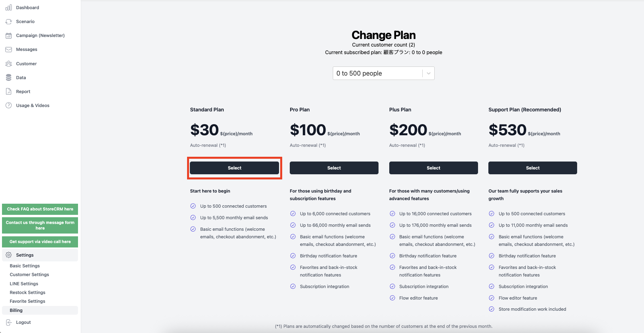Choose the Support Plan Select button
Image resolution: width=644 pixels, height=333 pixels.
533,168
